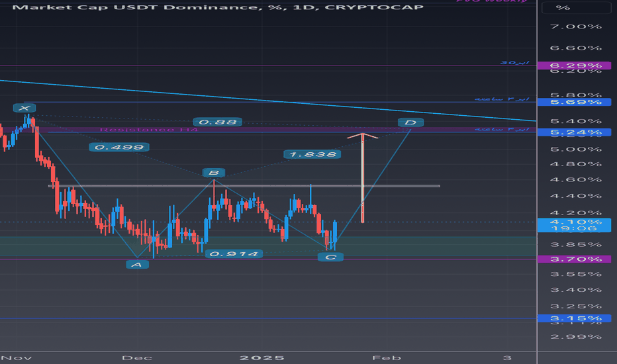Viewport: 617px width, 364px height.
Task: Click the 0.88 ratio label
Action: click(x=218, y=122)
